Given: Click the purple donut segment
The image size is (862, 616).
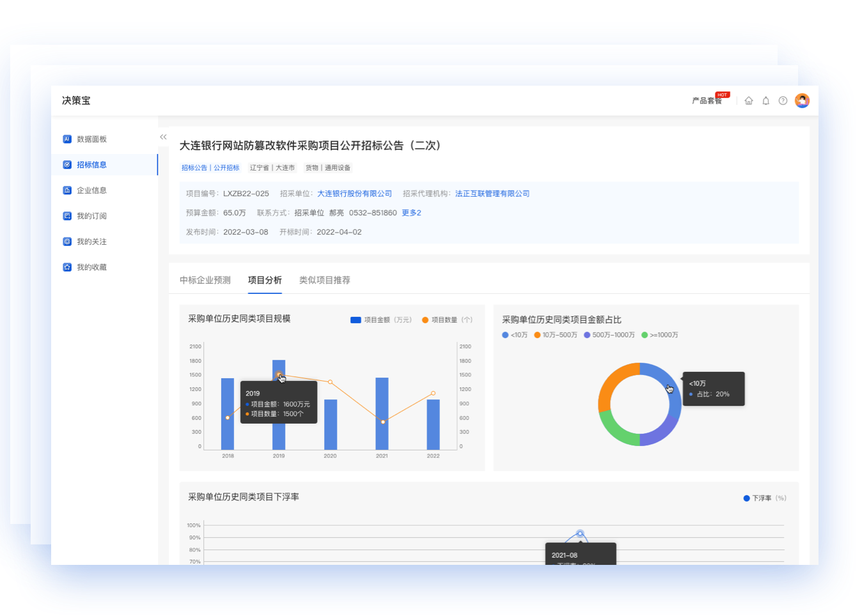Looking at the screenshot, I should click(x=662, y=433).
